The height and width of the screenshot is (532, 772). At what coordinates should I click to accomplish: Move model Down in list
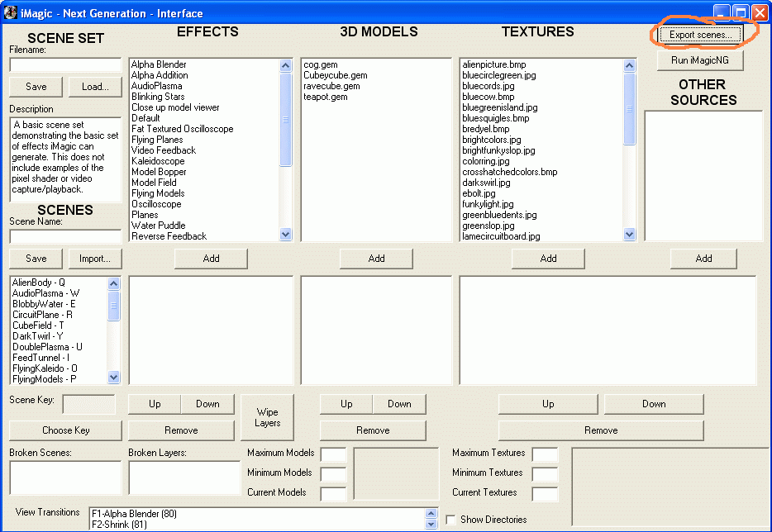point(399,404)
